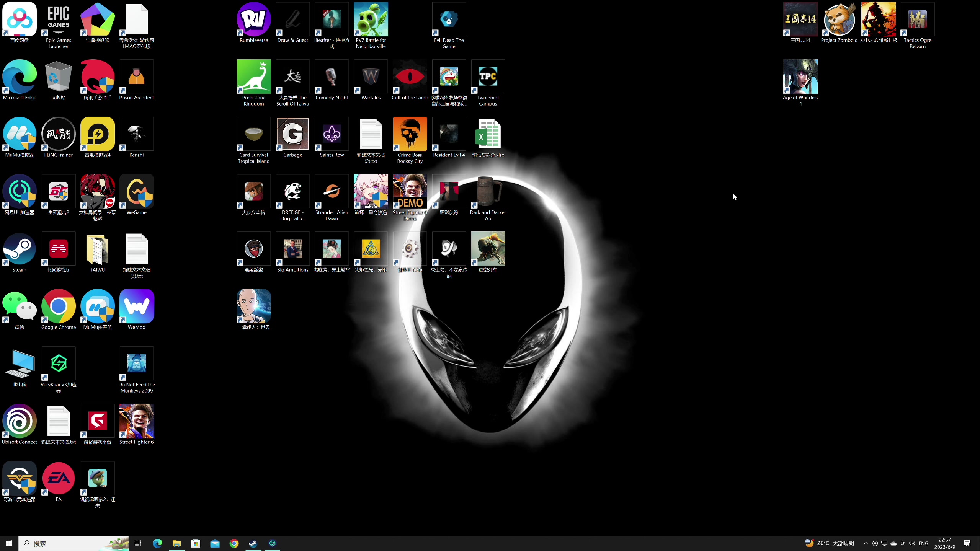
Task: Open the Two Point Campus shortcut
Action: [488, 83]
